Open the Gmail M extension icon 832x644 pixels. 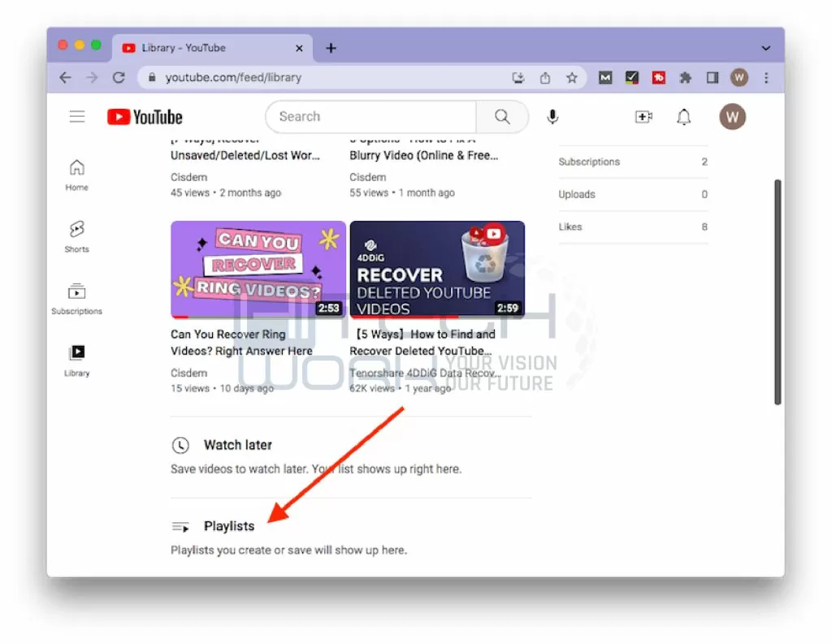pos(605,78)
